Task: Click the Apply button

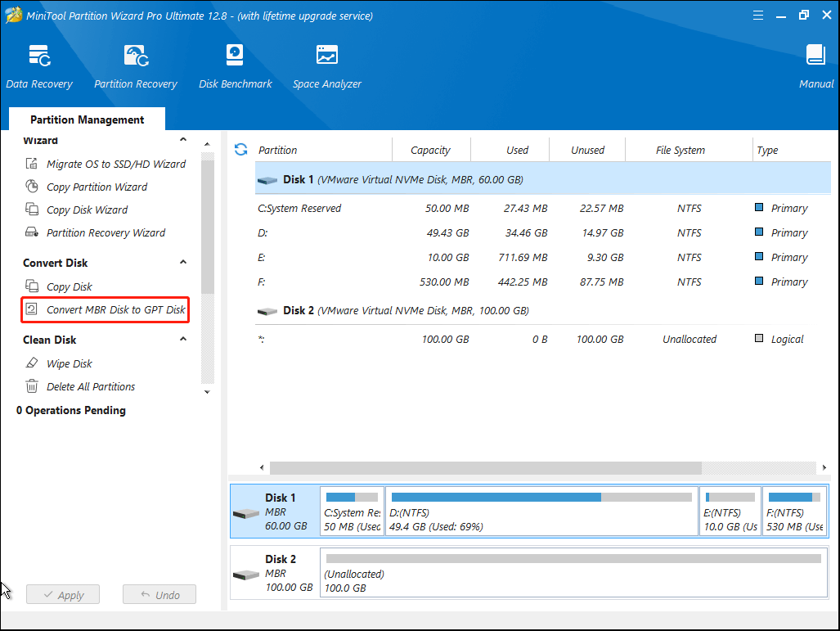Action: click(x=63, y=594)
